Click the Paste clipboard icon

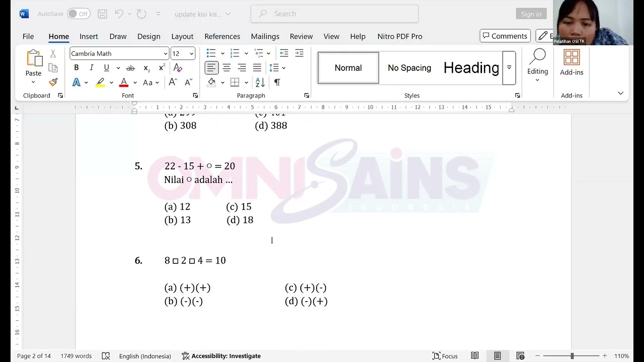(34, 58)
